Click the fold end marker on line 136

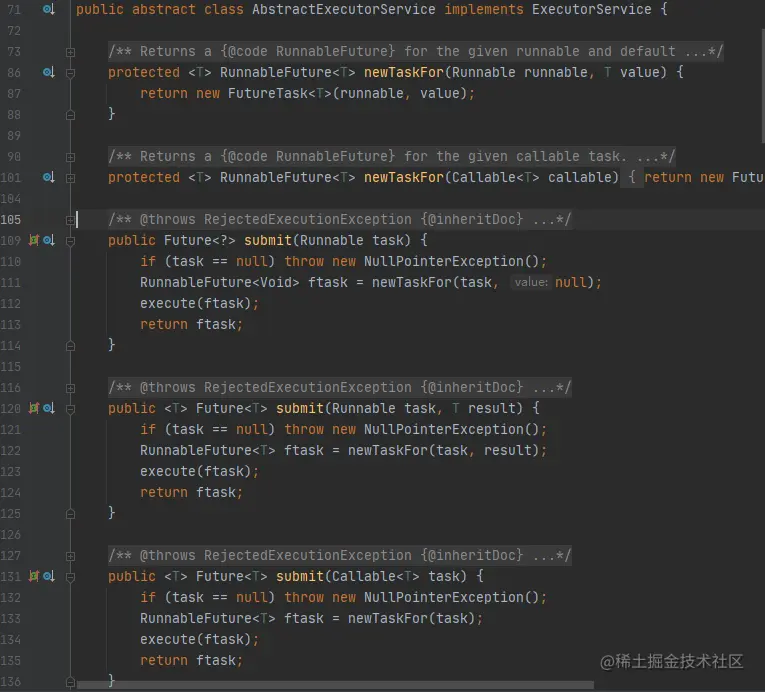click(x=70, y=682)
